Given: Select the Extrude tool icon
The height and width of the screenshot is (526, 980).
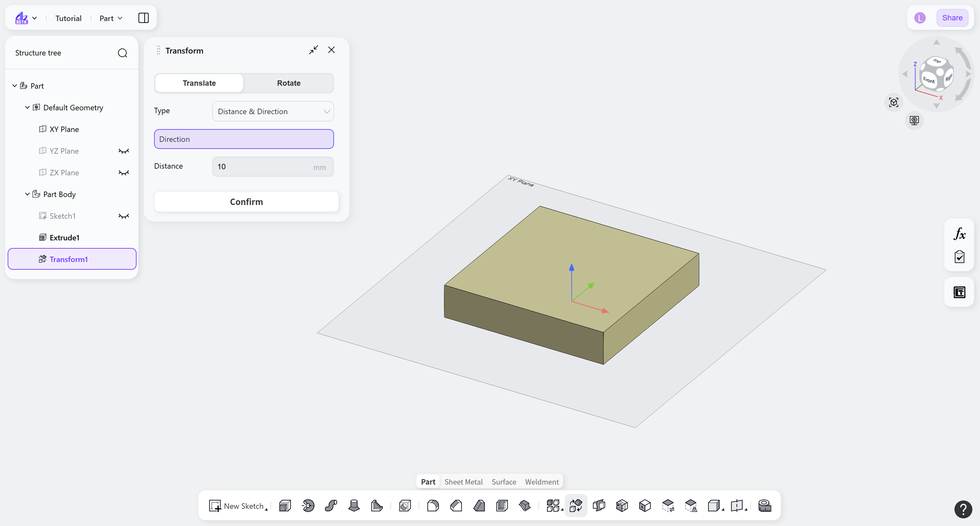Looking at the screenshot, I should click(x=285, y=506).
